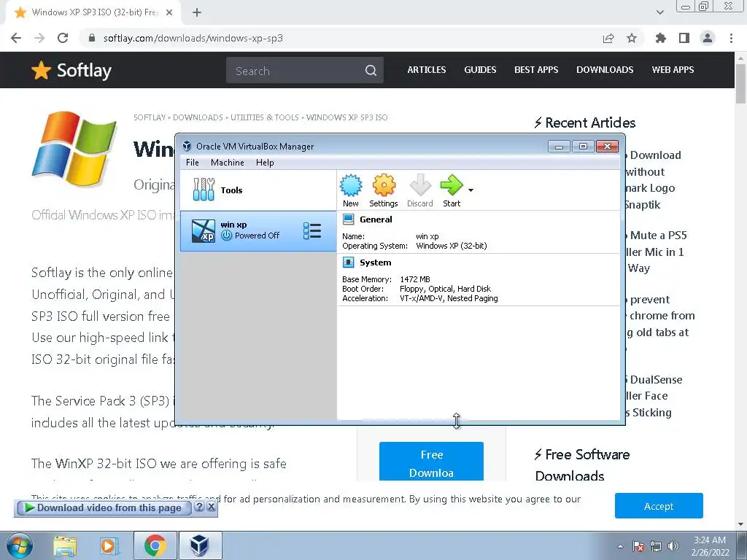Close the Windows XP SP3 ISO tab
This screenshot has height=560, width=747.
pyautogui.click(x=169, y=12)
